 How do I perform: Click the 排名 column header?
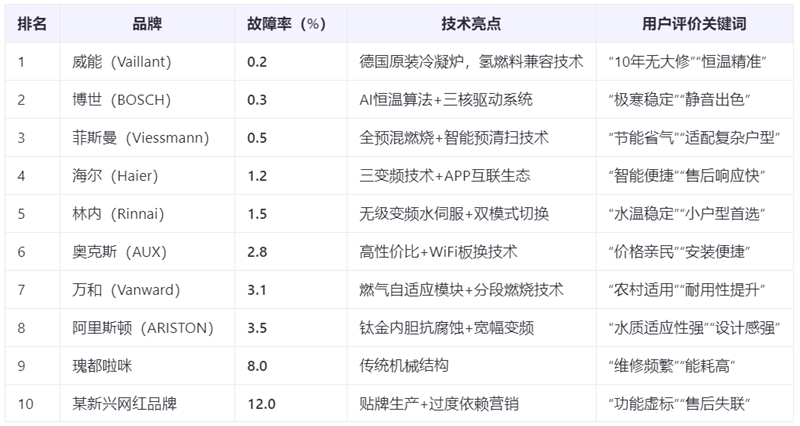point(32,24)
